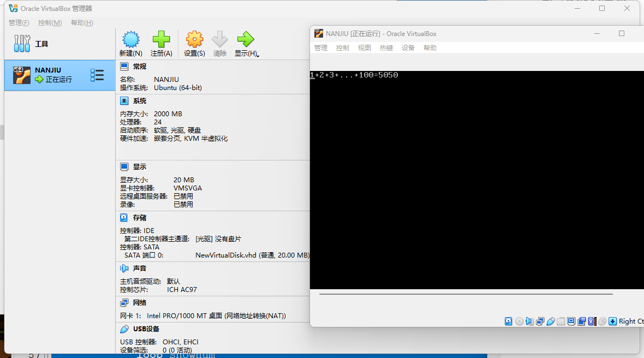Screen dimensions: 644x358
Task: Click inside the black VM console screen
Action: point(477,180)
